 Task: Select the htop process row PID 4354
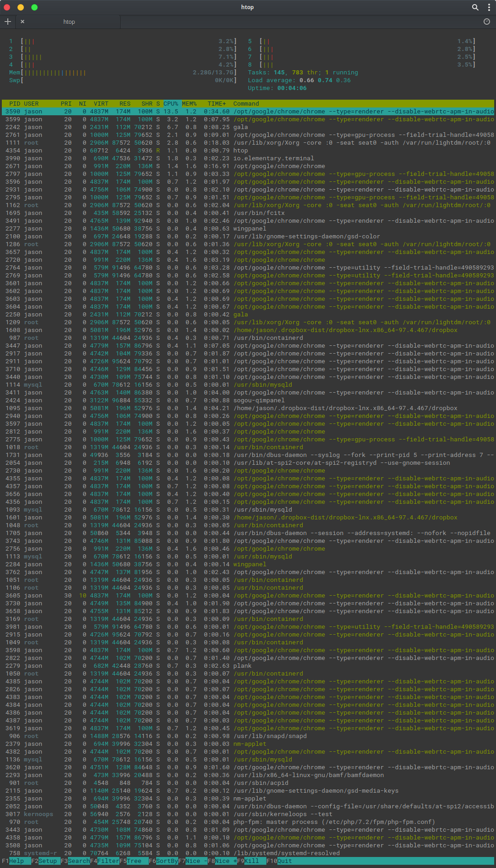[x=248, y=151]
